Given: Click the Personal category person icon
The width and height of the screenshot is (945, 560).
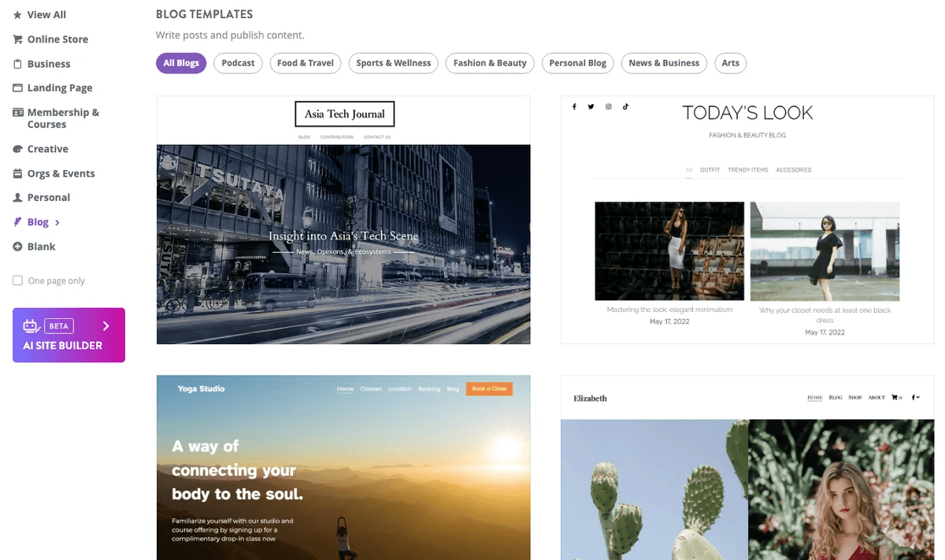Looking at the screenshot, I should [x=17, y=197].
